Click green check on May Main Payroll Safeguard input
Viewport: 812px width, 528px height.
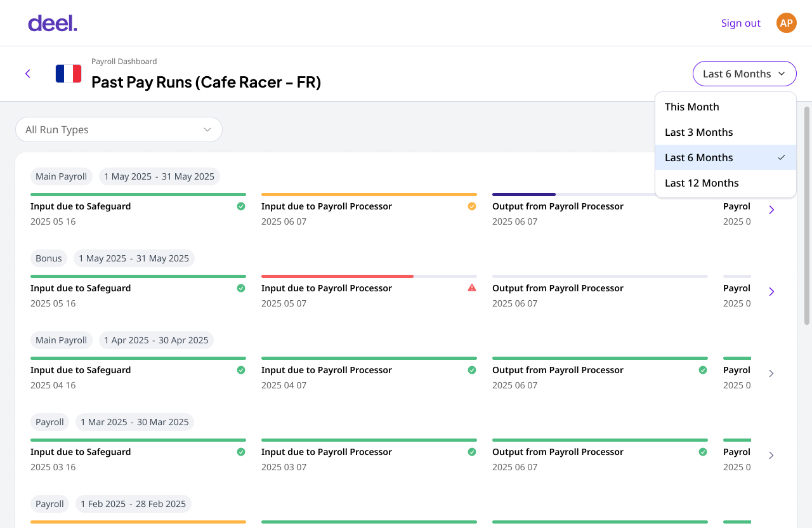click(x=241, y=206)
